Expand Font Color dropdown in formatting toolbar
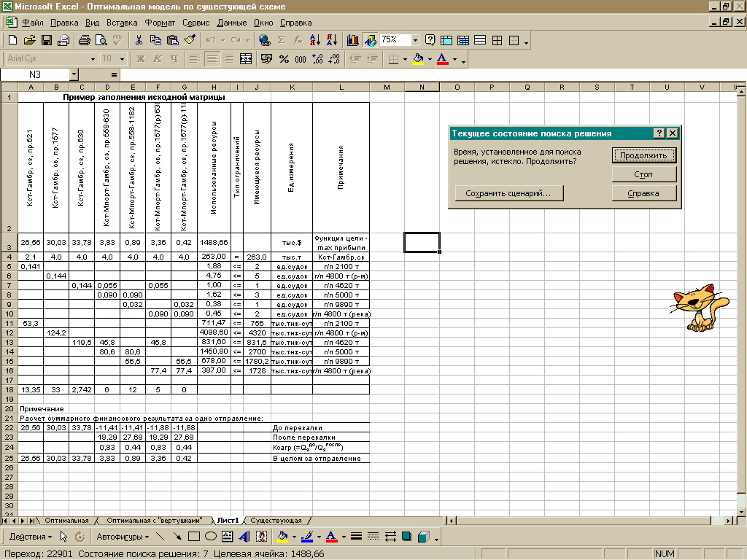The height and width of the screenshot is (560, 747). point(454,59)
